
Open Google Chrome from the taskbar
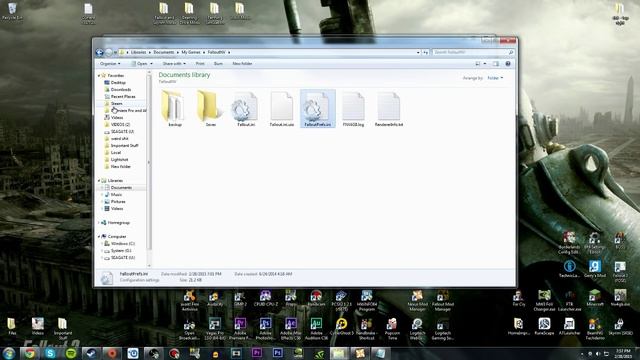coord(29,353)
